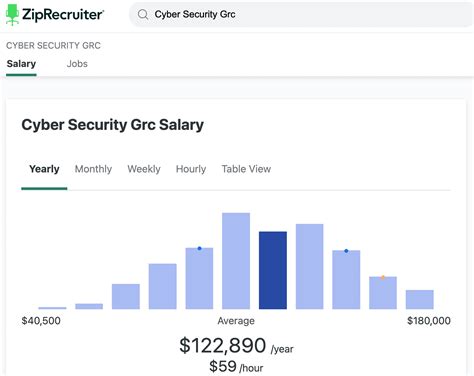The width and height of the screenshot is (474, 376).
Task: Click the third histogram bar from the left
Action: click(x=126, y=297)
